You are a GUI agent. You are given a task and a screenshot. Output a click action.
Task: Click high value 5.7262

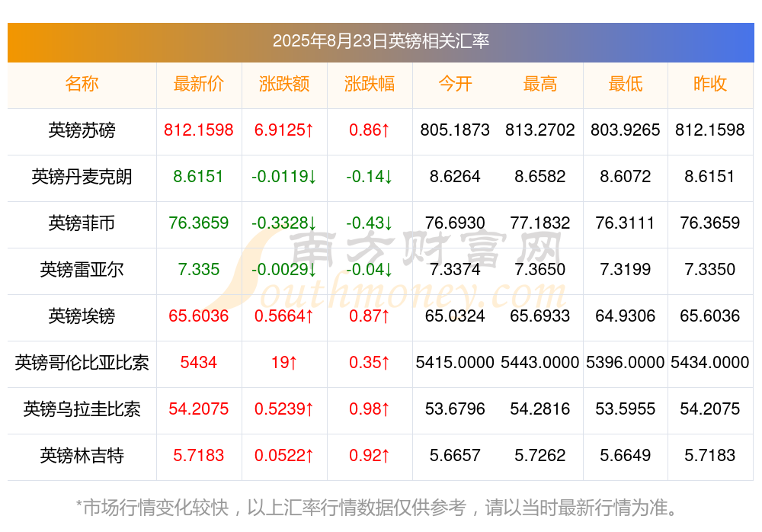coord(540,456)
